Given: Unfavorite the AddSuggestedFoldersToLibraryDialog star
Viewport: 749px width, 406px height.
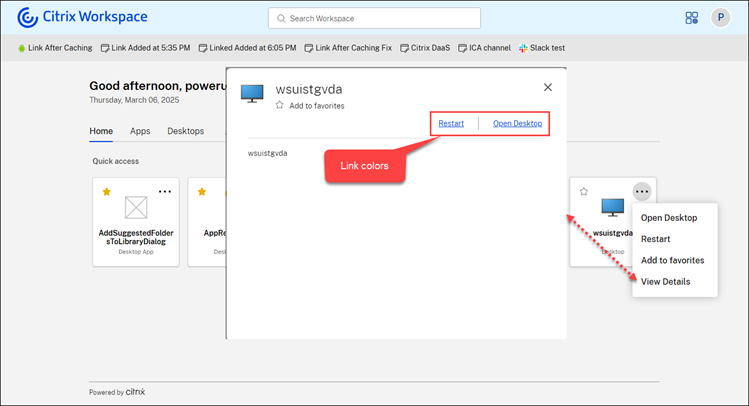Looking at the screenshot, I should [107, 192].
